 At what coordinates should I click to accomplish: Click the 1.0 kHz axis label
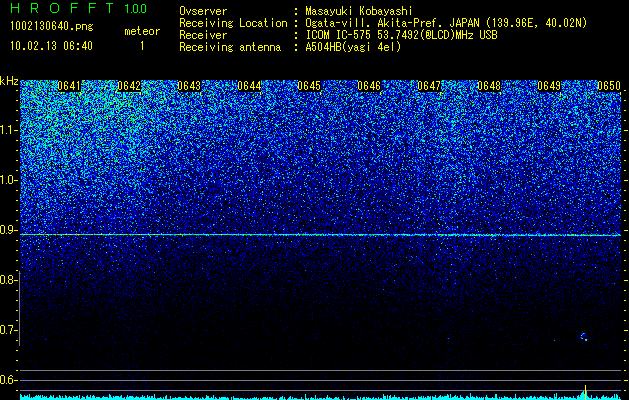click(x=9, y=180)
